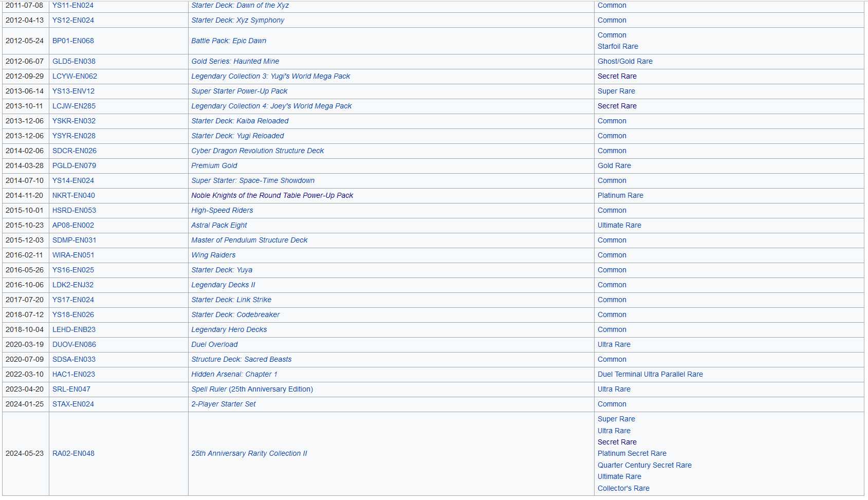Open the High-Speed Riders set link
Viewport: 868px width, 500px height.
(222, 210)
